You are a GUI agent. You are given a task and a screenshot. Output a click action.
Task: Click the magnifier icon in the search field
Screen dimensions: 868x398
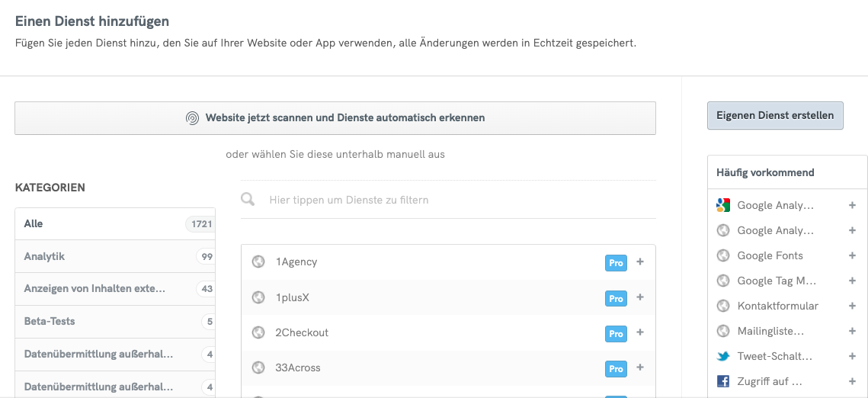[248, 200]
